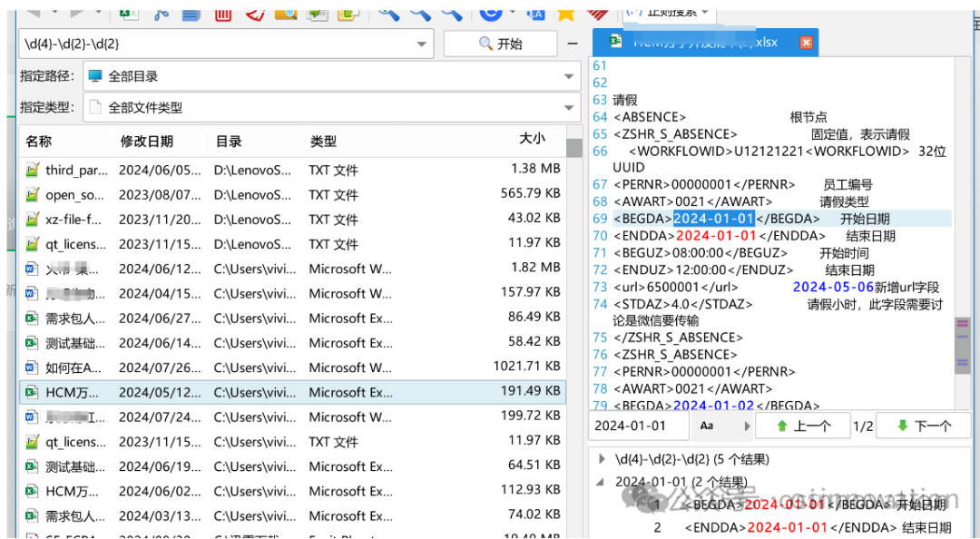The width and height of the screenshot is (980, 539).
Task: Select the 如何在A... Word file row
Action: click(x=292, y=367)
